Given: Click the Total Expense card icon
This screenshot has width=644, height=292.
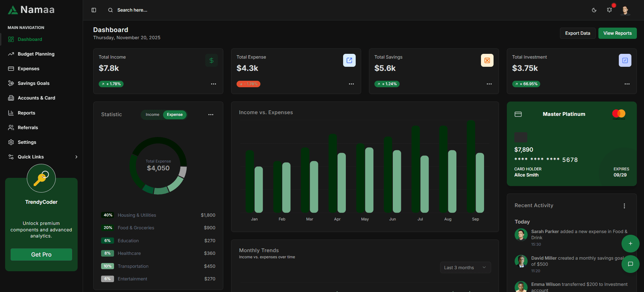Looking at the screenshot, I should [x=349, y=60].
